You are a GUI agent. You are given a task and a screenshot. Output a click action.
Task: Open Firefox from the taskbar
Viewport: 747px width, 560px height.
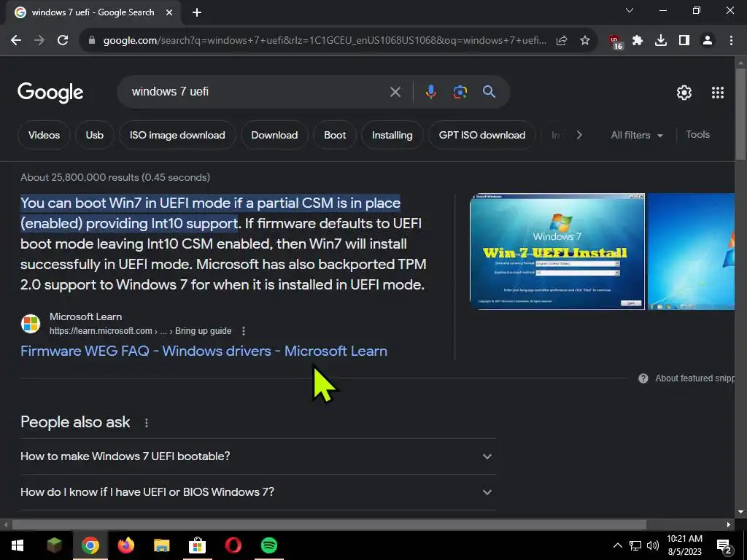125,545
